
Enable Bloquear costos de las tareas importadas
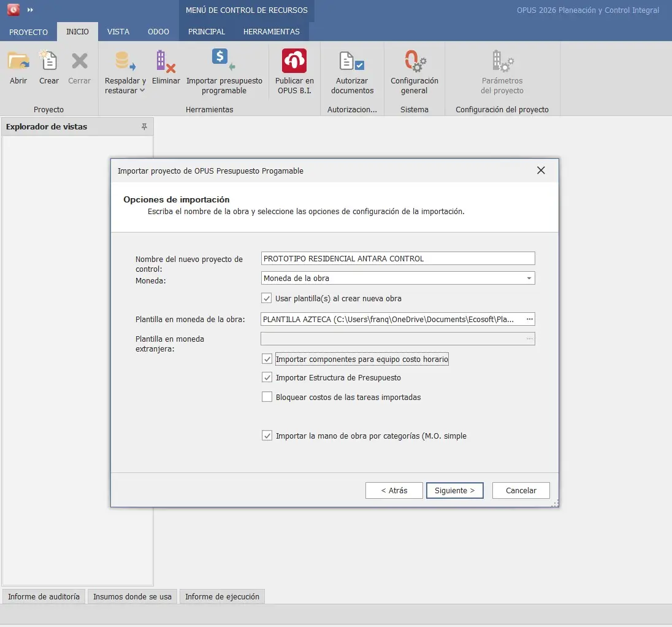click(x=267, y=397)
